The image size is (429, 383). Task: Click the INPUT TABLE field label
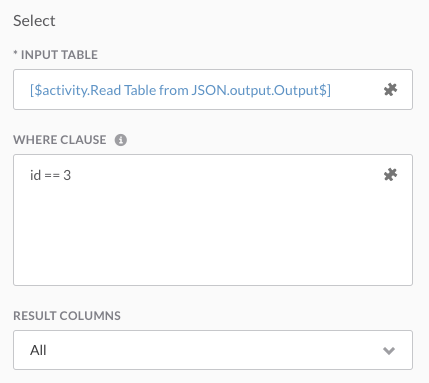(x=59, y=55)
